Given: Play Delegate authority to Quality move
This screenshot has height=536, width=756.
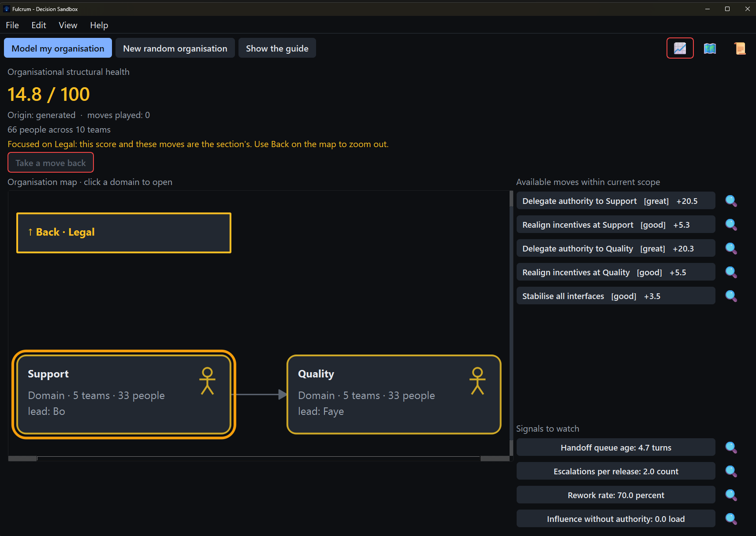Looking at the screenshot, I should tap(616, 248).
